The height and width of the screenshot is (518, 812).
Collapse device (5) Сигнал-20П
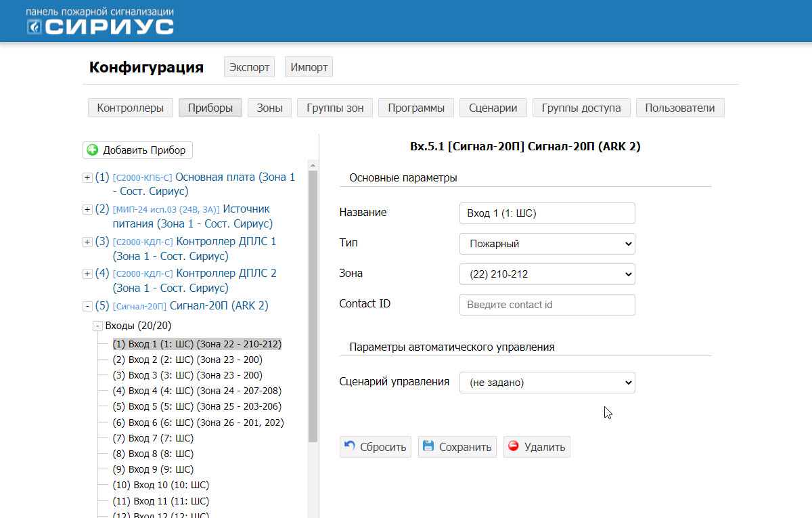(x=87, y=306)
